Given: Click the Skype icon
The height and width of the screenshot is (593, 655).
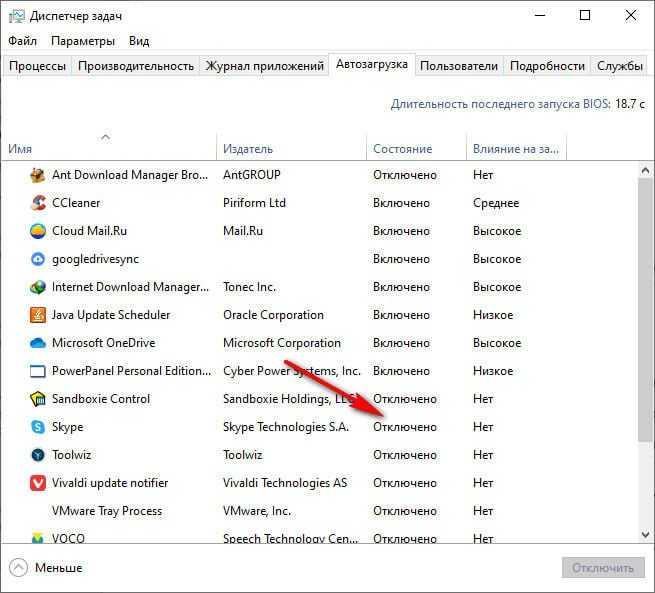Looking at the screenshot, I should (x=38, y=427).
